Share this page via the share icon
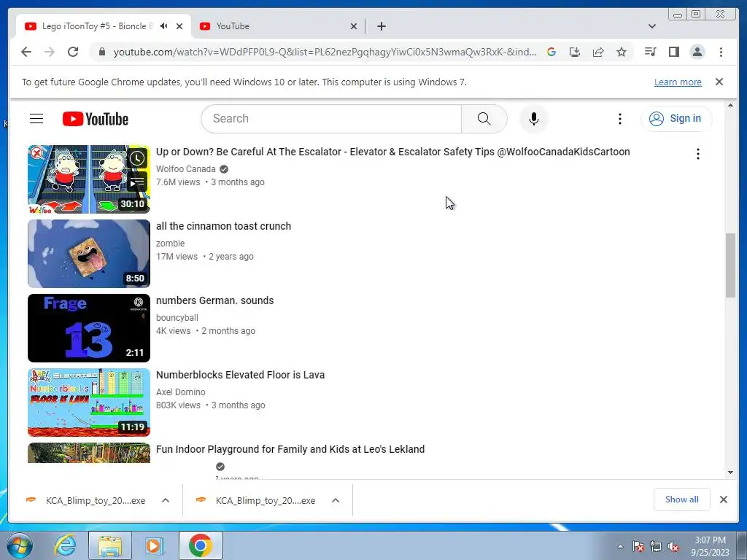This screenshot has height=560, width=747. tap(598, 52)
